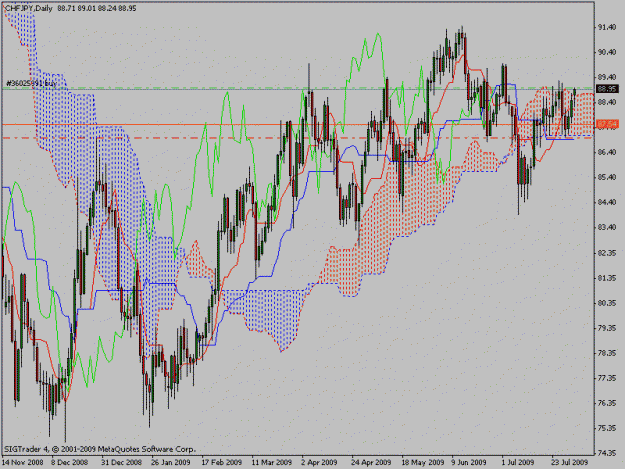Click the CHFJPY,Daily chart title
The image size is (625, 469).
(x=28, y=8)
